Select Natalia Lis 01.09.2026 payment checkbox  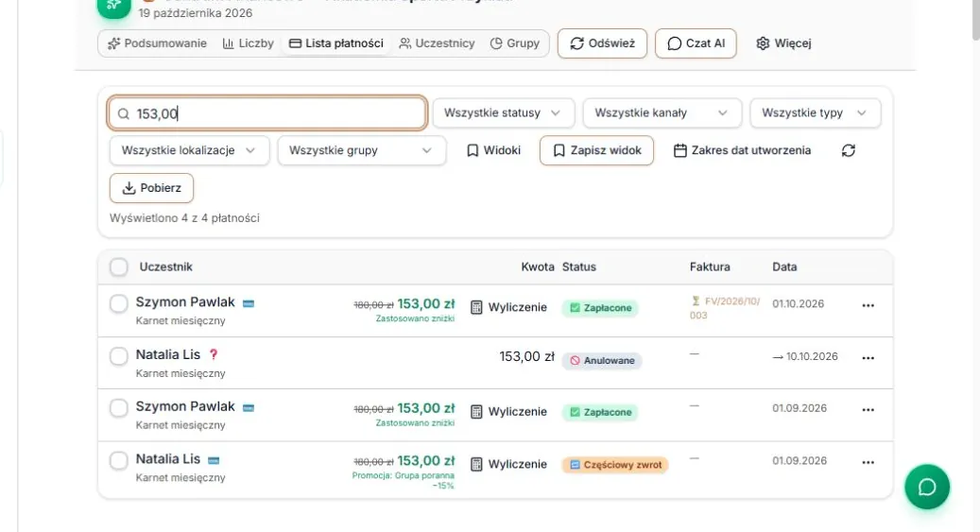pos(119,461)
